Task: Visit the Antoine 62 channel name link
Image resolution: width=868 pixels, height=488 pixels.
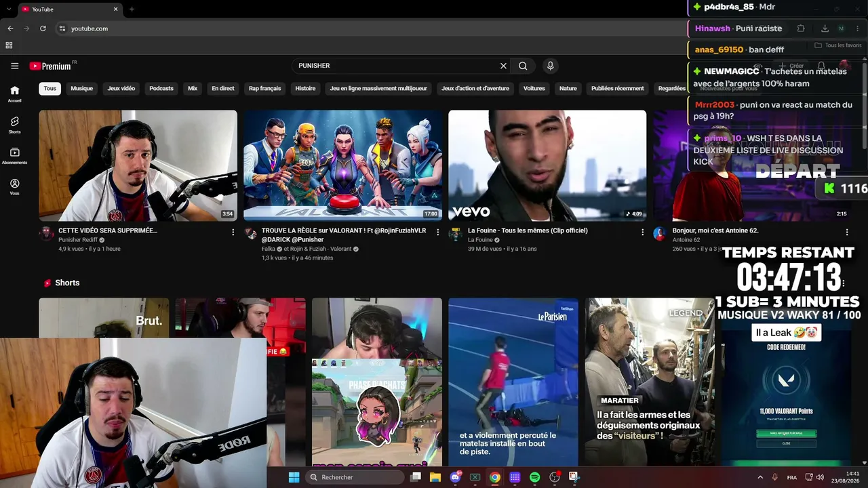Action: [686, 240]
